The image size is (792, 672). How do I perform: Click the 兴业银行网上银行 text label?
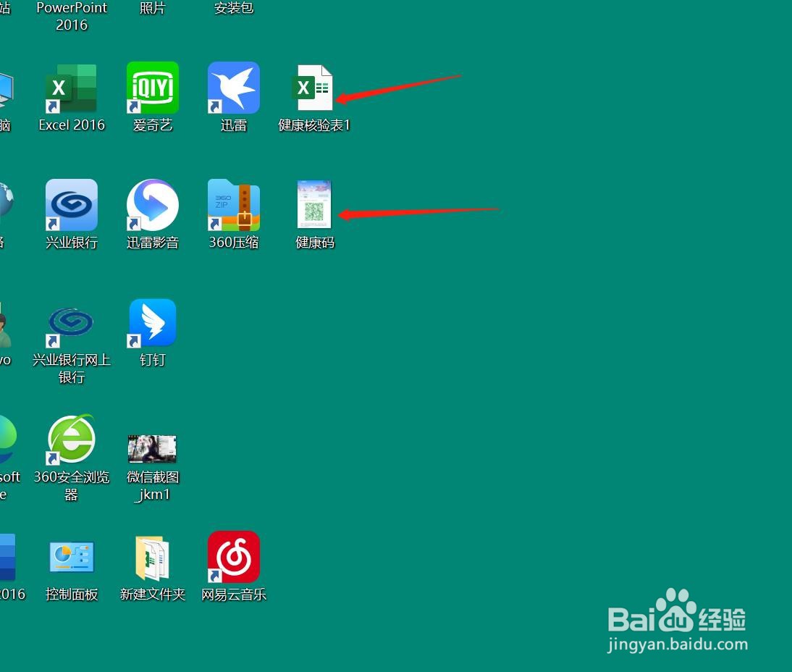(71, 368)
